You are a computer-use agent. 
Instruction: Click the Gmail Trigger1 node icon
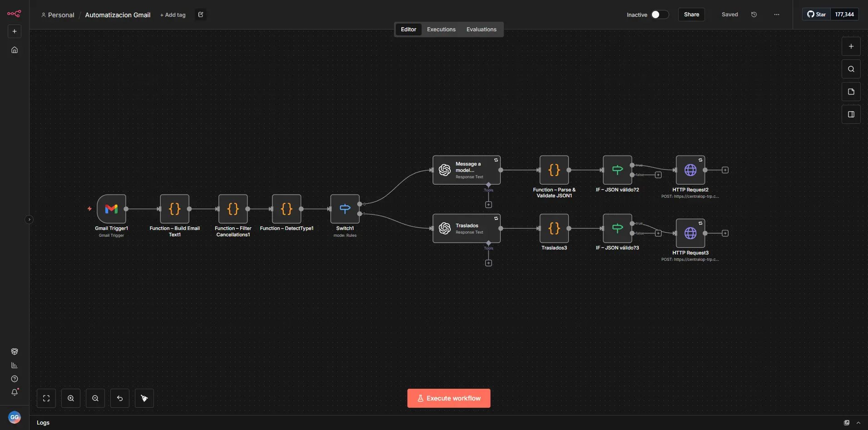pos(111,209)
